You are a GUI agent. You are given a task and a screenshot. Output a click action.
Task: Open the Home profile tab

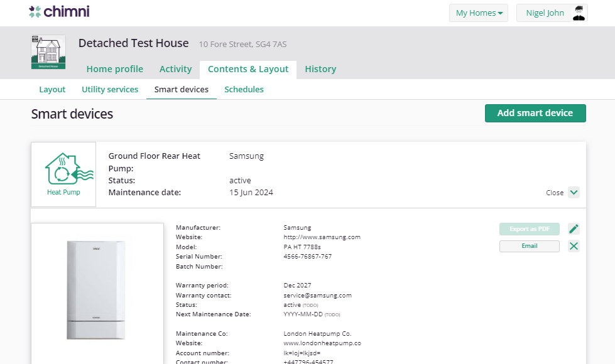[114, 69]
